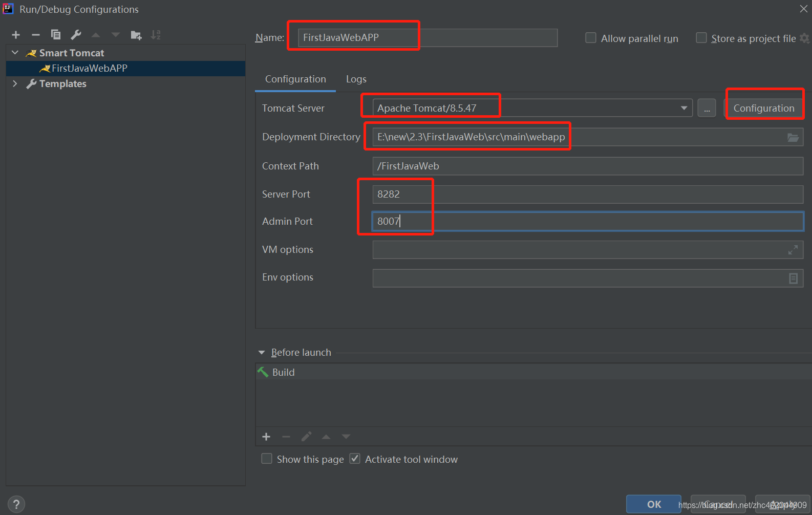Open the Store as project file gear settings

pos(805,38)
